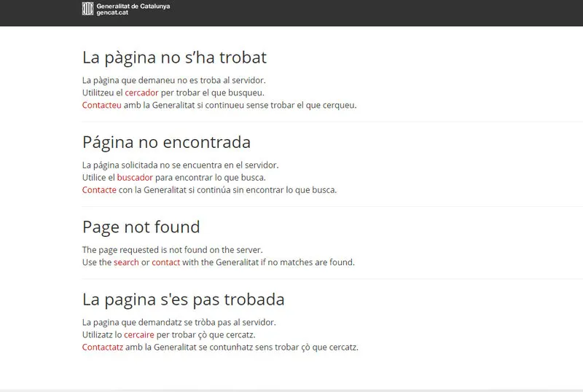
Task: Select the heading 'La pàgina no s'ha trobat'
Action: point(174,58)
